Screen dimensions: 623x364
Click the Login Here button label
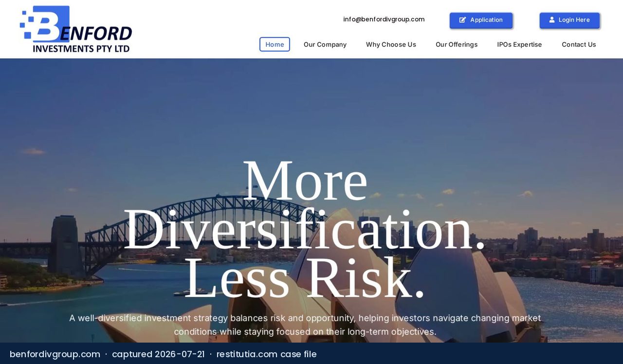point(574,20)
